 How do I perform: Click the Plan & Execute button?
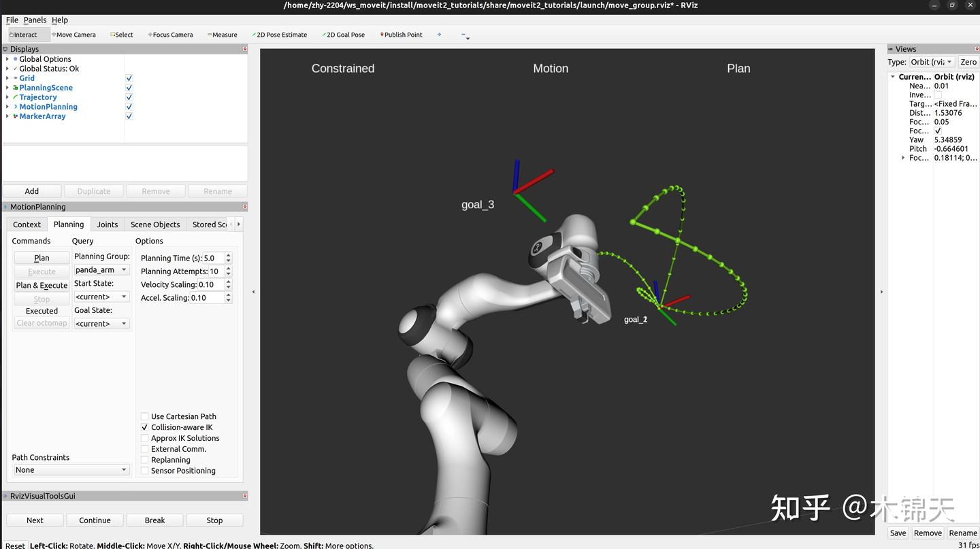click(x=42, y=285)
